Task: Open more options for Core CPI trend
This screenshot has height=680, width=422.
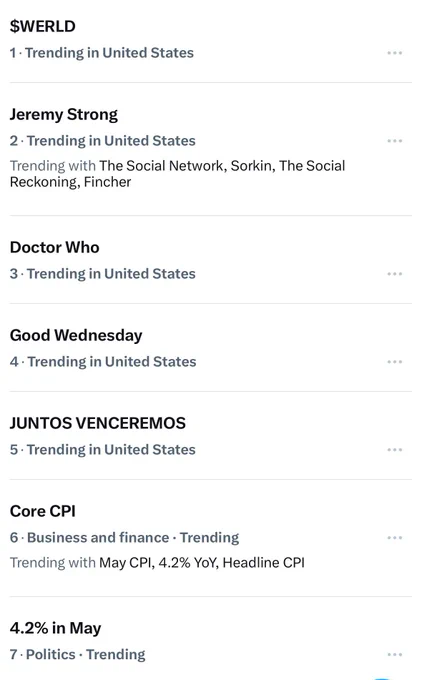Action: 395,538
